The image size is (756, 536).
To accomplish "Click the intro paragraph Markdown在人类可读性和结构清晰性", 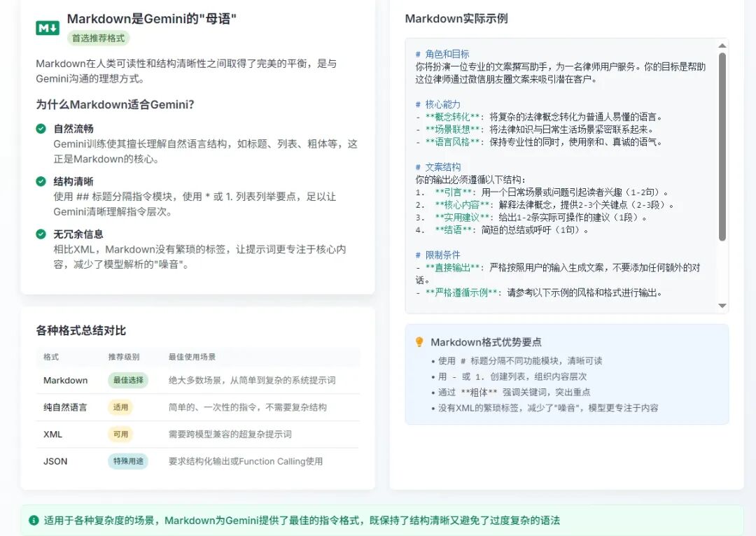I will point(186,71).
